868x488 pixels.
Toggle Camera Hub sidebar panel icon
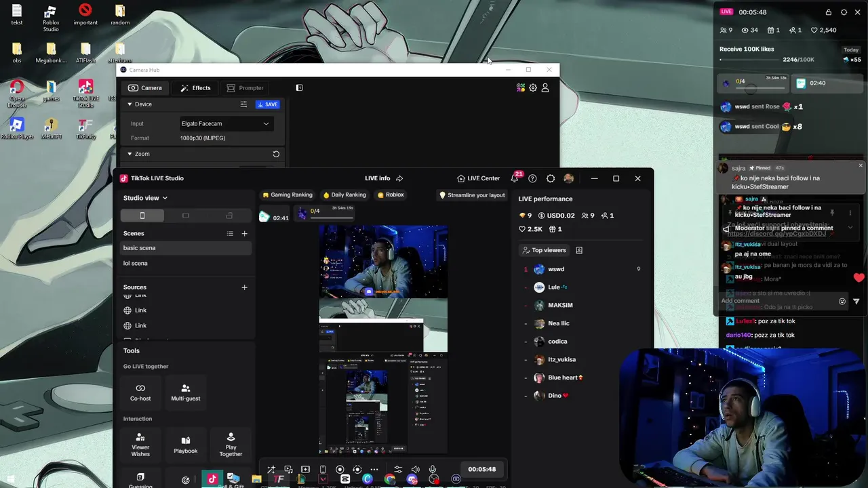pos(299,87)
